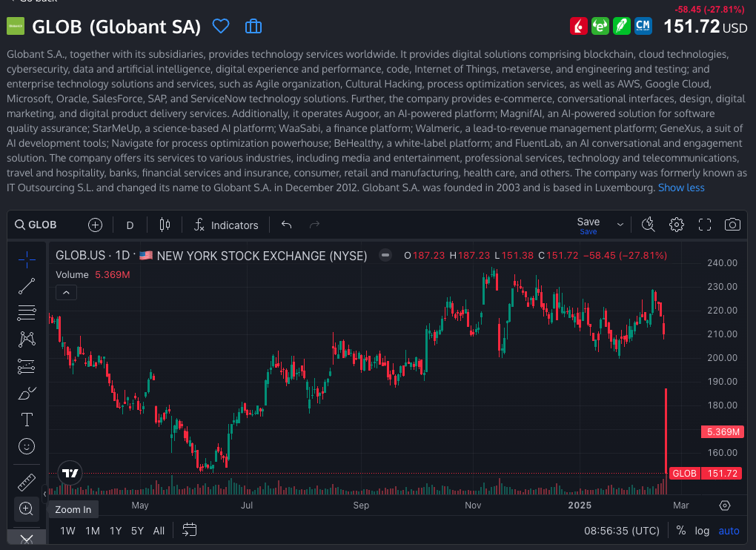756x550 pixels.
Task: Open the blue CM badge icon
Action: [643, 26]
